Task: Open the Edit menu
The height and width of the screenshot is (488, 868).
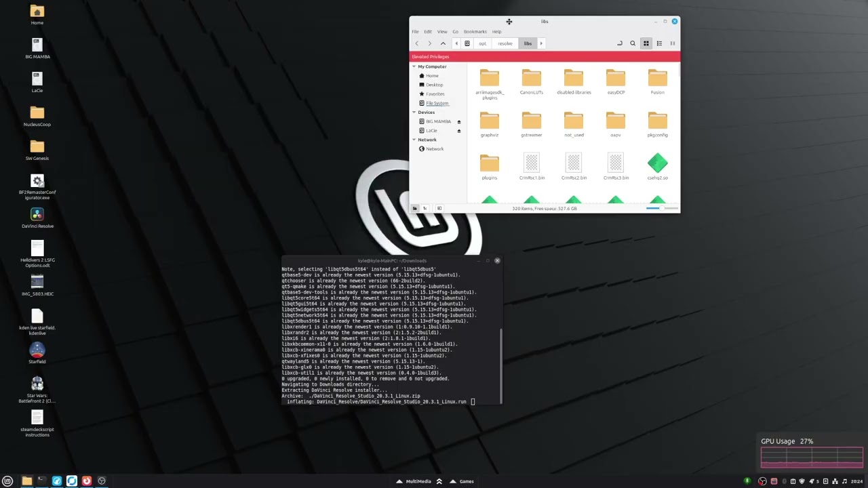Action: pos(428,32)
